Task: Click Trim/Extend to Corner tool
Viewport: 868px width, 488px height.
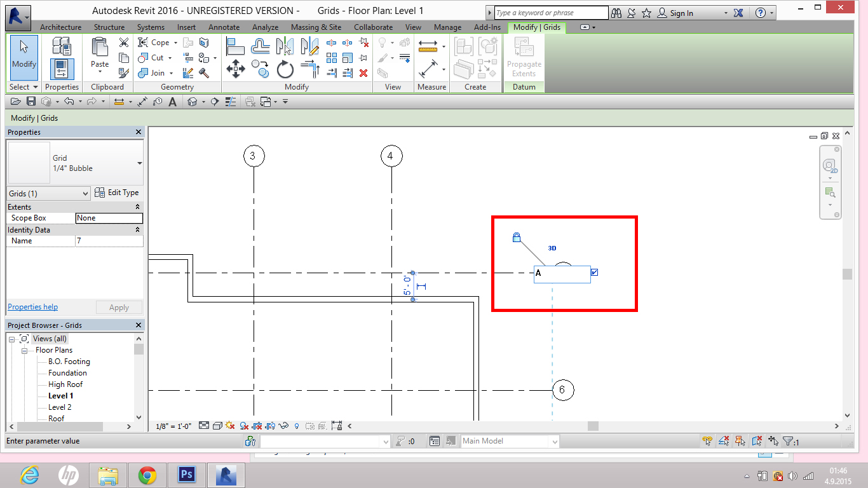Action: (x=309, y=69)
